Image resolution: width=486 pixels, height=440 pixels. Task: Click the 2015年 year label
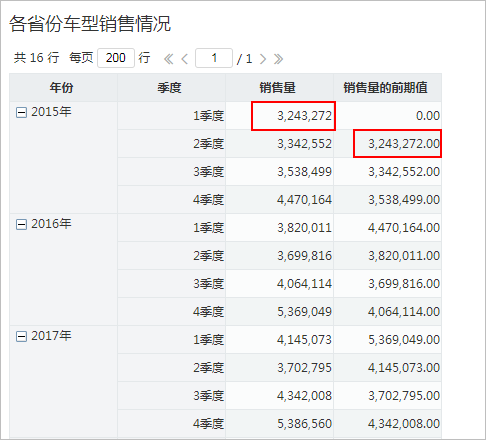click(x=51, y=112)
